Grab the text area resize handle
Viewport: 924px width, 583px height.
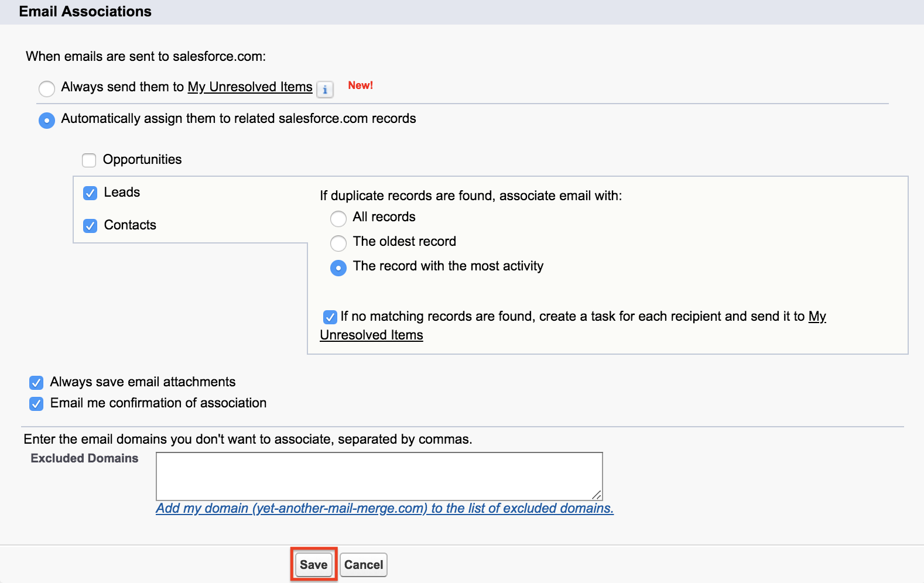tap(597, 495)
